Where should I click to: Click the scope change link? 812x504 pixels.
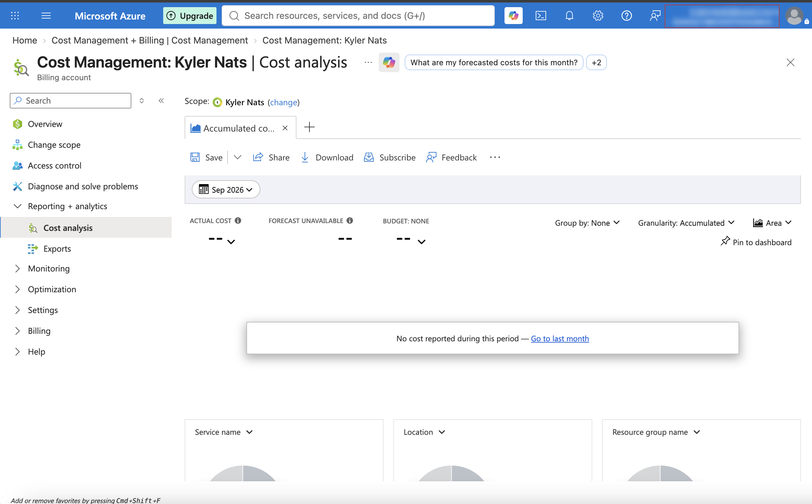point(283,102)
